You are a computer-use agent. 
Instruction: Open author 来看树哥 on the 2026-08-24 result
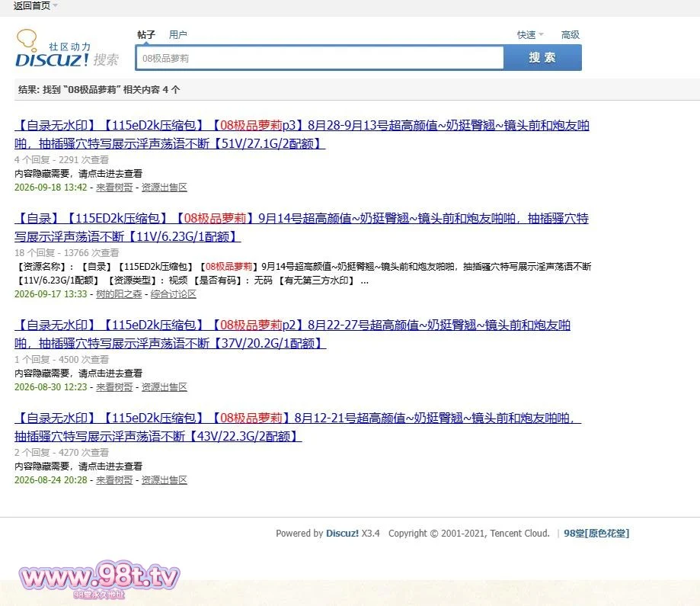pos(114,480)
